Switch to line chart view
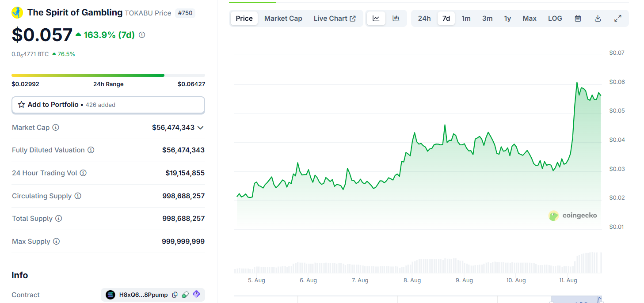 376,19
